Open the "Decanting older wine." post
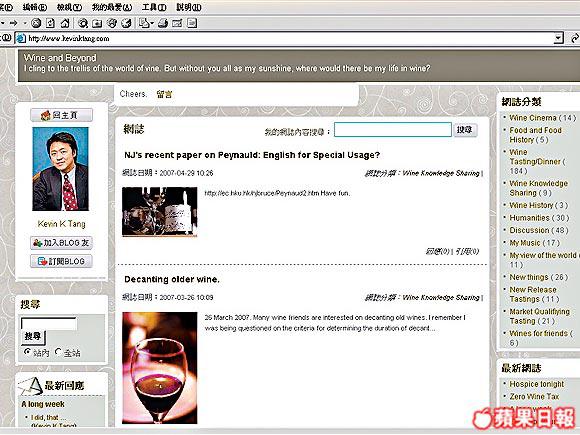Screen dimensions: 580x435 (172, 279)
